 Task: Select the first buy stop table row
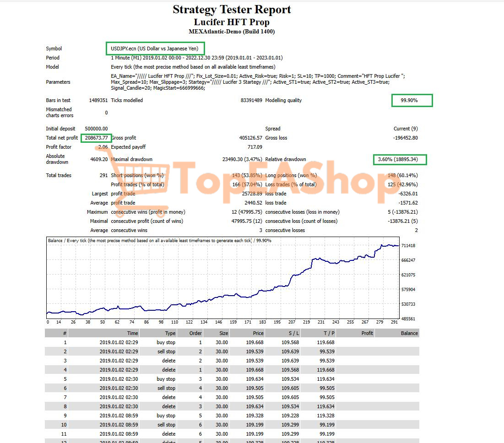coord(232,342)
